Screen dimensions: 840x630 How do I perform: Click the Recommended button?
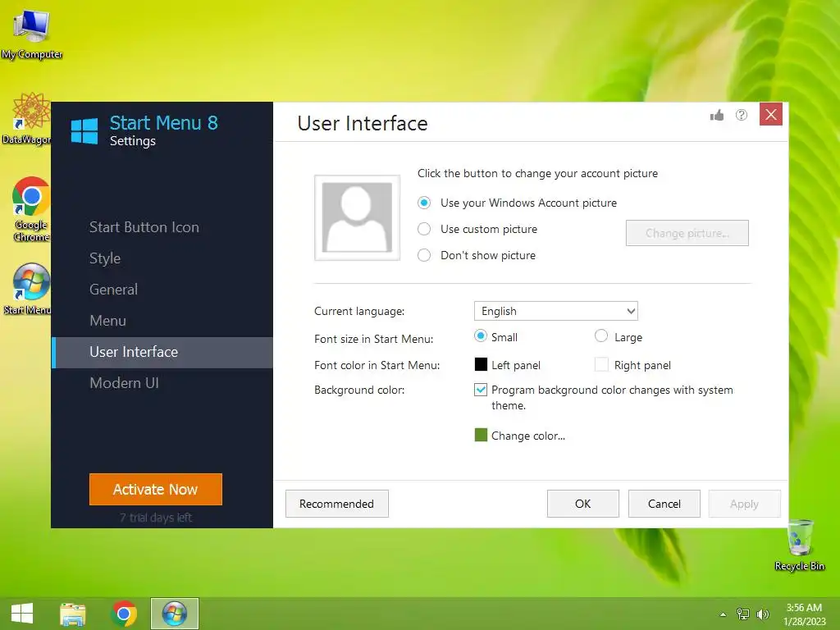[x=337, y=504]
